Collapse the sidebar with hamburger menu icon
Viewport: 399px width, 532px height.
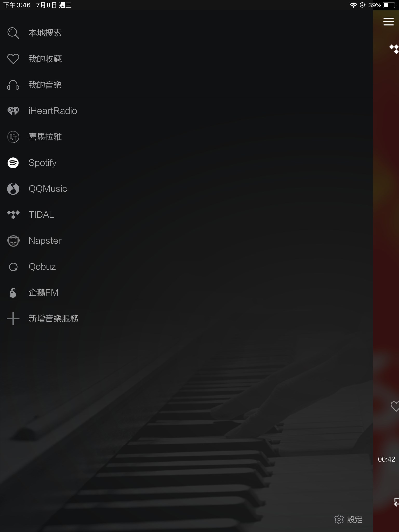[x=388, y=22]
